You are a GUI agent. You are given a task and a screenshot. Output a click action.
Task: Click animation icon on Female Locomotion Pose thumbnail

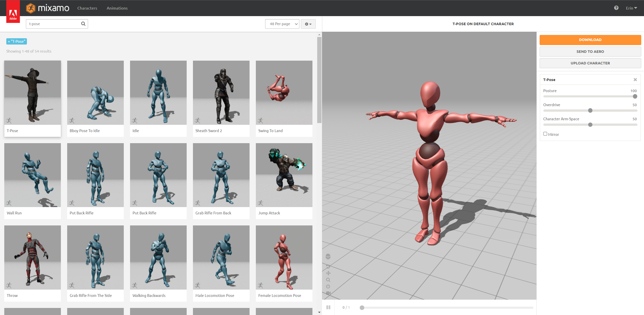coord(261,285)
